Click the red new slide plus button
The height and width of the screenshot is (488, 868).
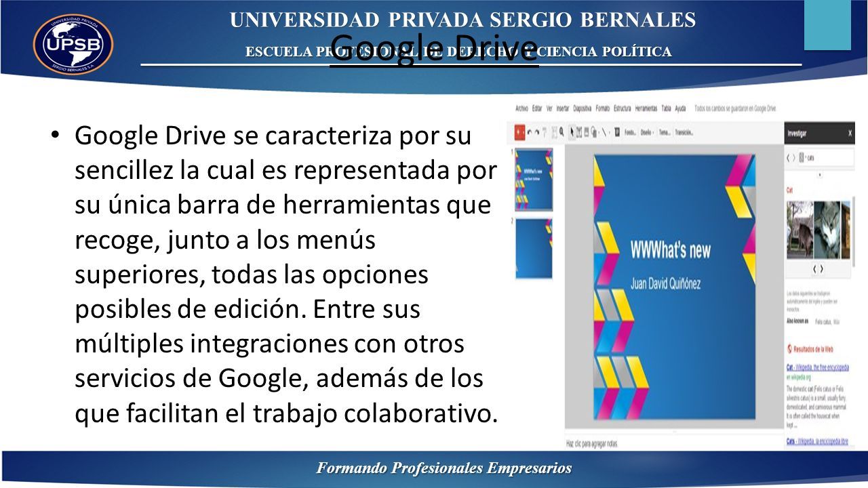(x=518, y=132)
